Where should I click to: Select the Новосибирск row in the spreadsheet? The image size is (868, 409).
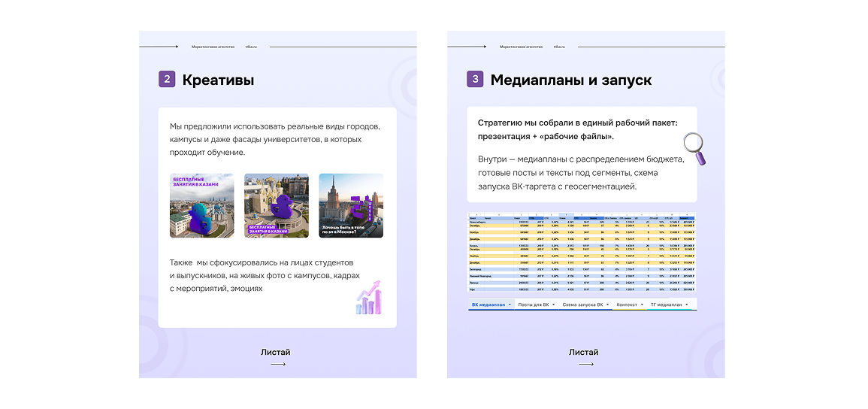click(x=582, y=222)
